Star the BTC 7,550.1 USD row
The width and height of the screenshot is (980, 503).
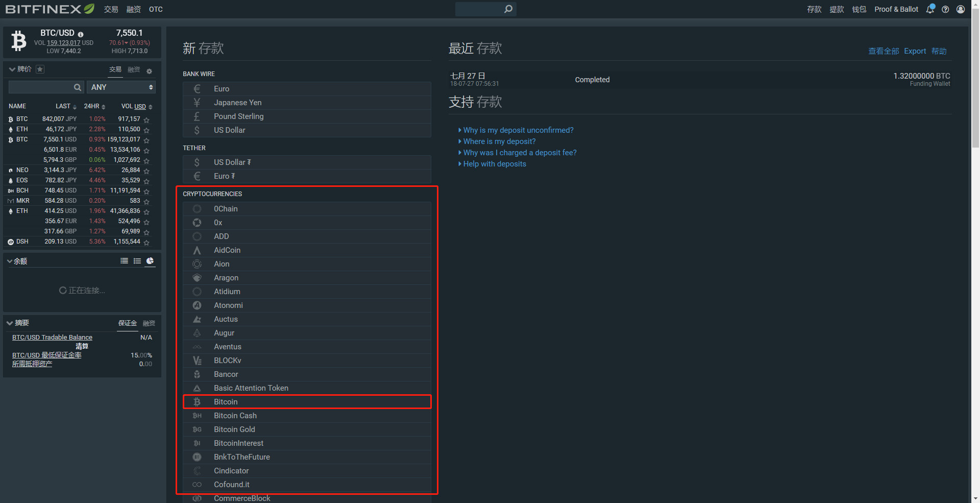pos(146,140)
